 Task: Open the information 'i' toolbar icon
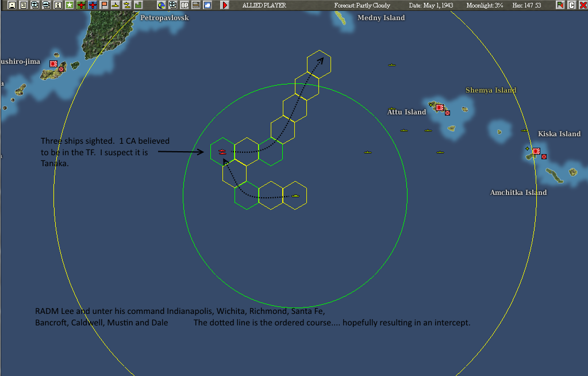[58, 5]
